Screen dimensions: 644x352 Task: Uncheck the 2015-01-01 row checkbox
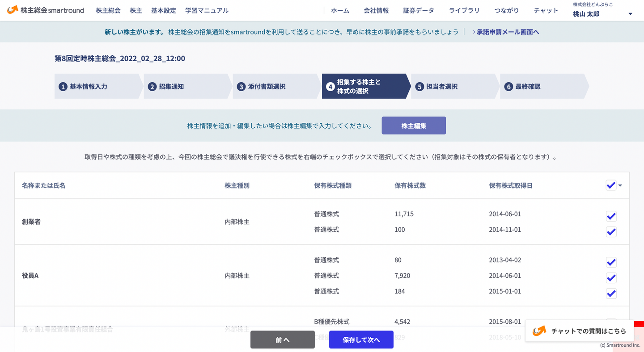tap(611, 293)
